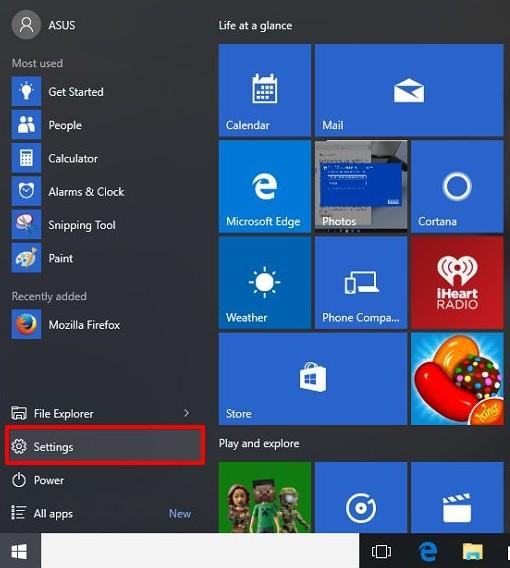Image resolution: width=510 pixels, height=568 pixels.
Task: Launch the Candy Crush tile
Action: 457,379
